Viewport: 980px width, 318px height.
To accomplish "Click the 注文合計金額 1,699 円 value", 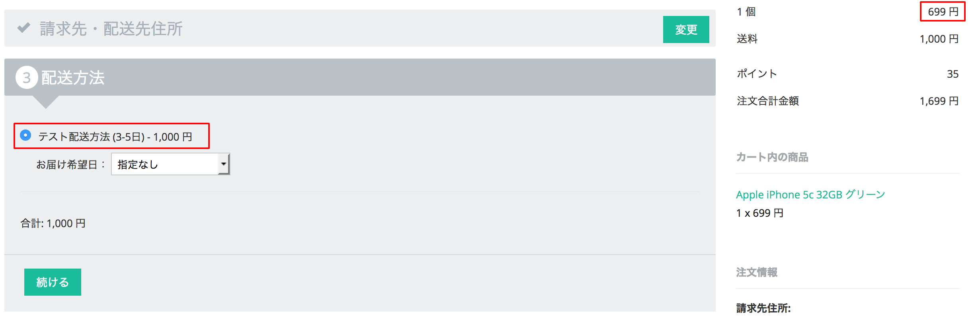I will 939,101.
